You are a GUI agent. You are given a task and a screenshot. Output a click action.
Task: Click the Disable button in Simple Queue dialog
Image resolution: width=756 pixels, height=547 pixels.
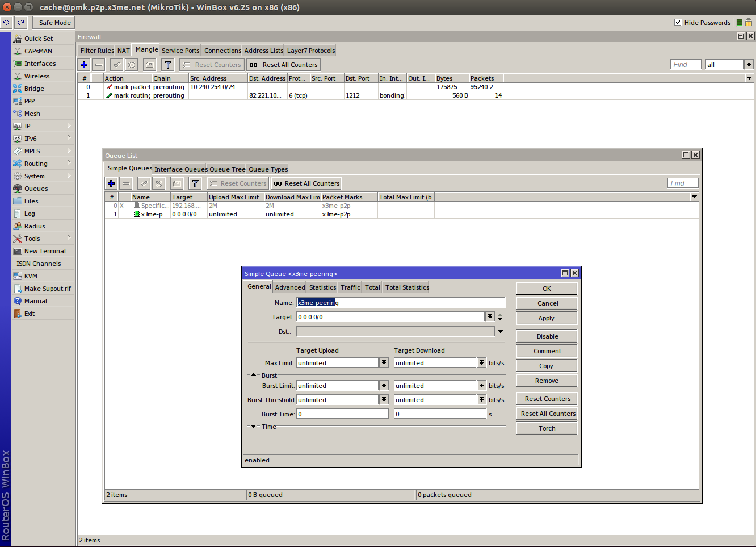(547, 336)
